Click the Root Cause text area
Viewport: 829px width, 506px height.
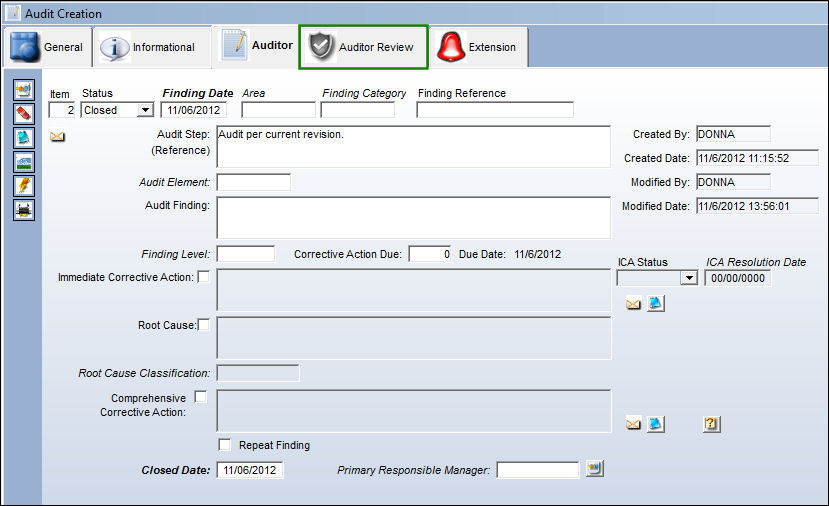pos(413,338)
